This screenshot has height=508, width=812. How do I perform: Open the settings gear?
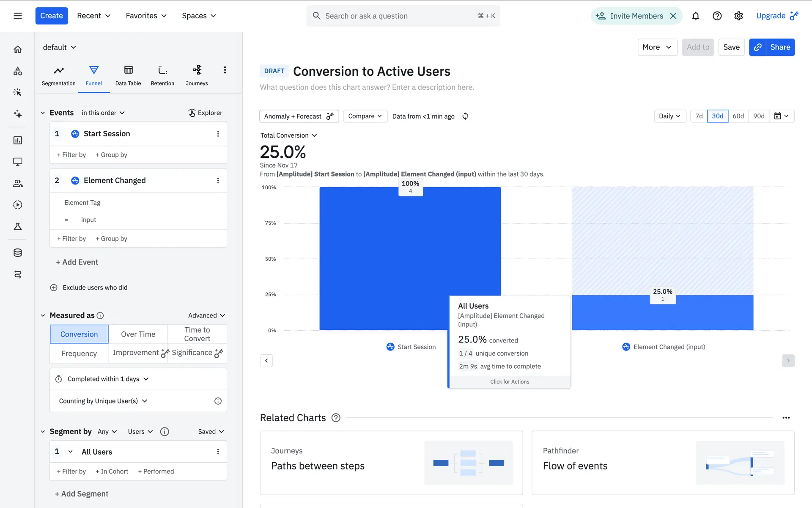pyautogui.click(x=738, y=16)
